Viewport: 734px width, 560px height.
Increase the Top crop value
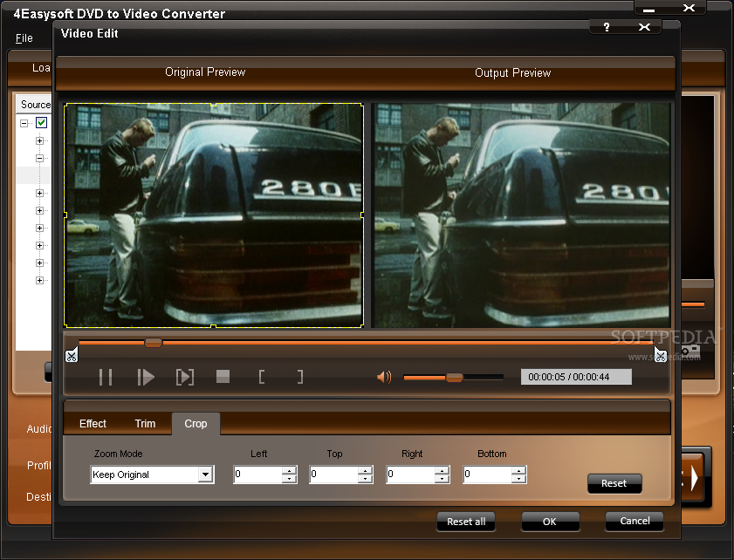365,471
